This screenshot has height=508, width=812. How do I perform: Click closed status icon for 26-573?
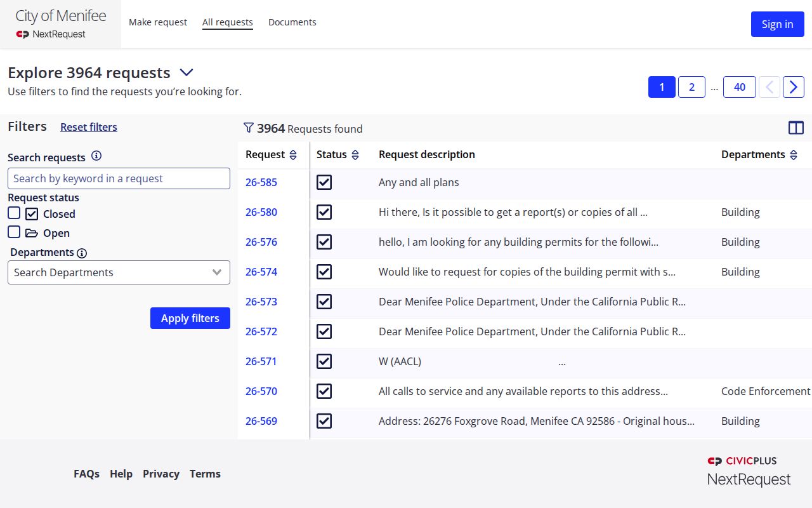click(x=324, y=302)
